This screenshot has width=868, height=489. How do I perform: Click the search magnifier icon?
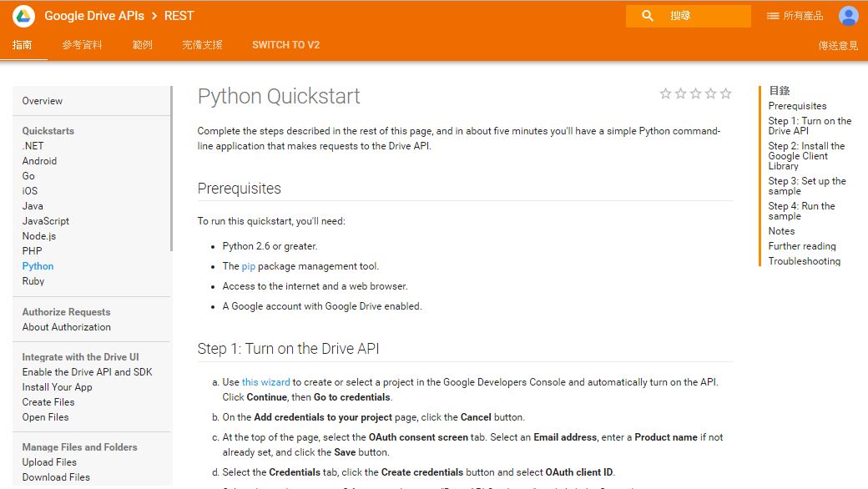(x=648, y=16)
